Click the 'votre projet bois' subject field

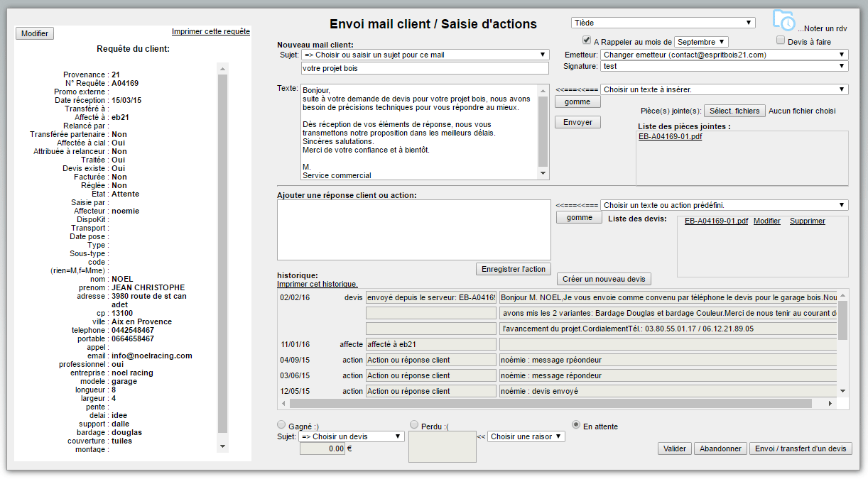(425, 68)
